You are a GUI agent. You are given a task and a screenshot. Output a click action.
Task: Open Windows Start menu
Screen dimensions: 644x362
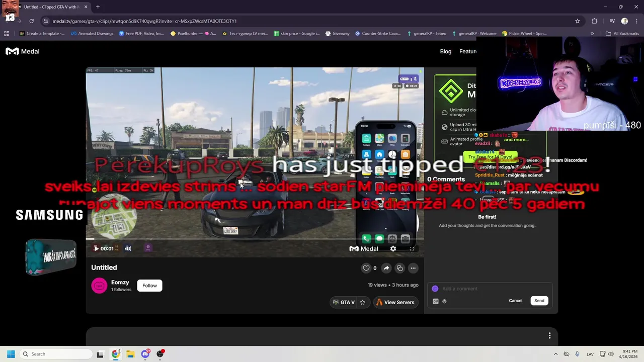[11, 354]
